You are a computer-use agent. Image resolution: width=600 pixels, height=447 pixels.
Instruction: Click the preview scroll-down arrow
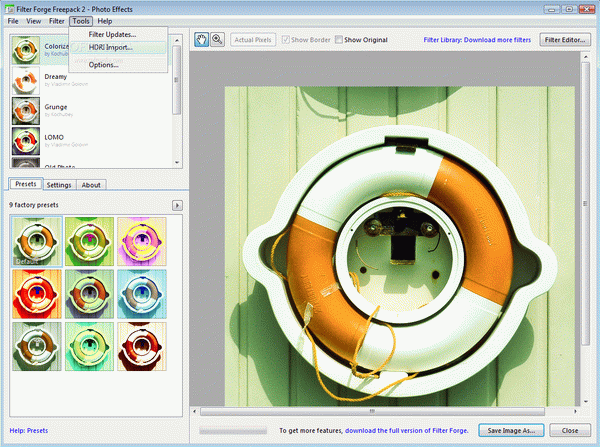[x=585, y=401]
